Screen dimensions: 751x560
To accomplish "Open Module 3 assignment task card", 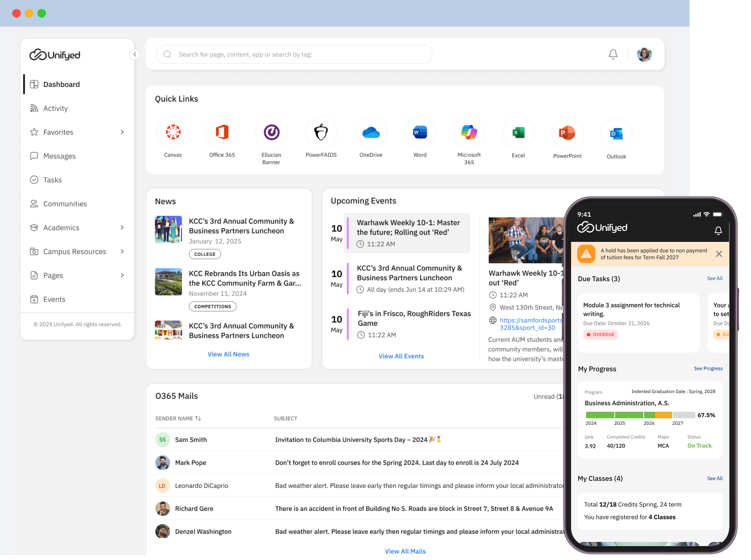I will [x=639, y=323].
